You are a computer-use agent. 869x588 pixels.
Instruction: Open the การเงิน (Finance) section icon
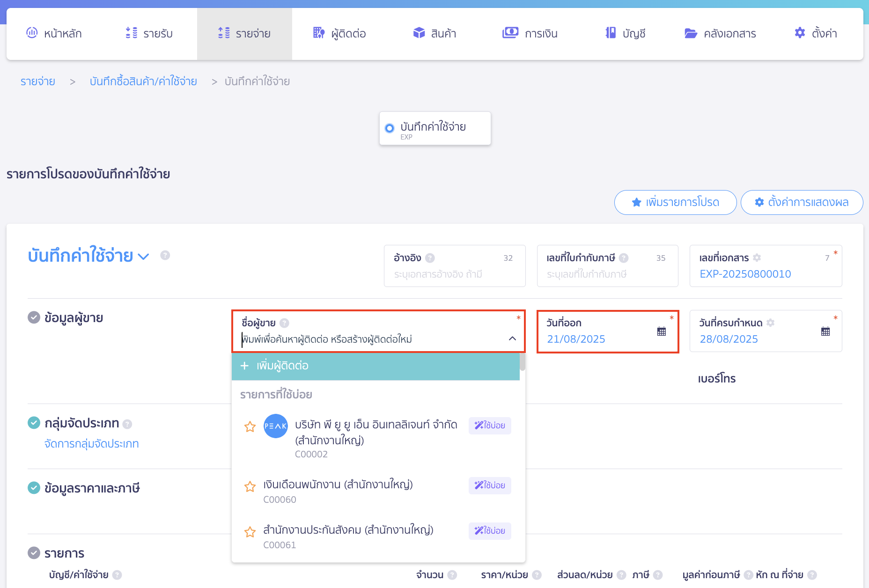510,33
